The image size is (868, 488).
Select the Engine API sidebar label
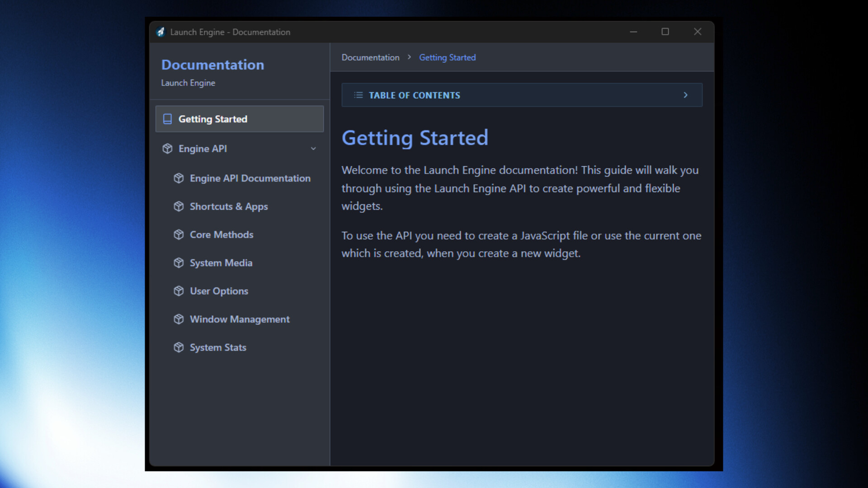(203, 149)
